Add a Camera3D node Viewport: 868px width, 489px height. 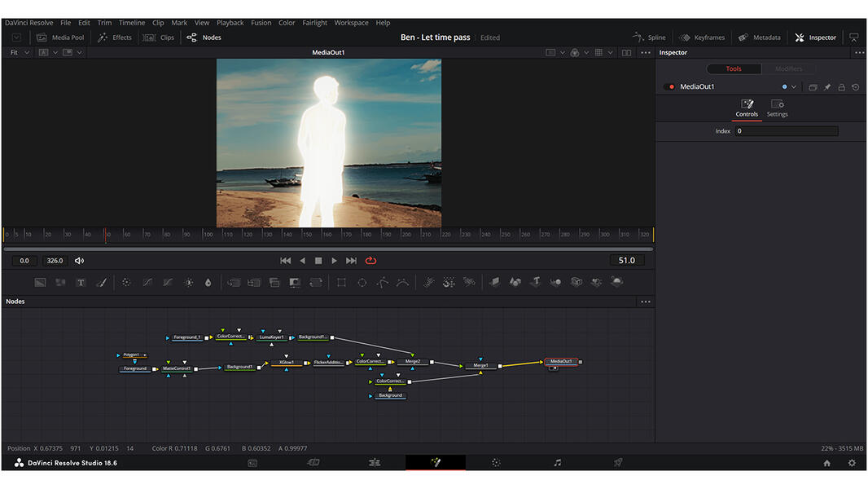coord(576,283)
